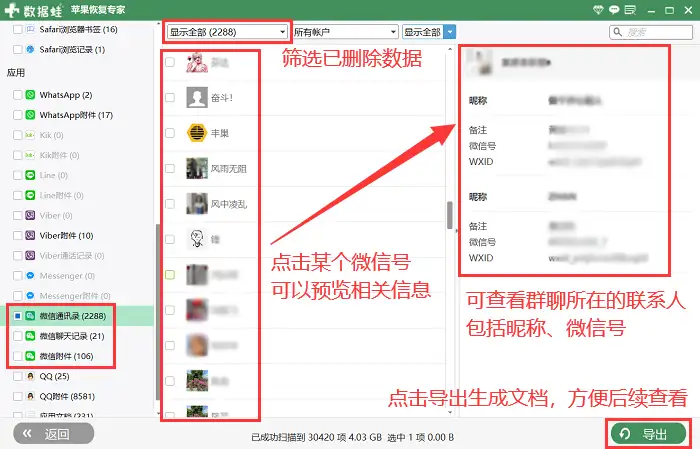
Task: Click the 丰巢 contact avatar
Action: click(197, 133)
